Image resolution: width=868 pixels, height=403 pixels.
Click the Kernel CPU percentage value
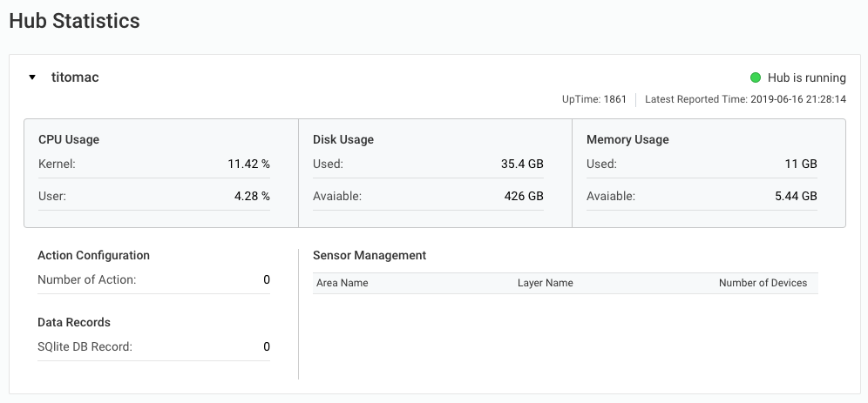pyautogui.click(x=248, y=164)
